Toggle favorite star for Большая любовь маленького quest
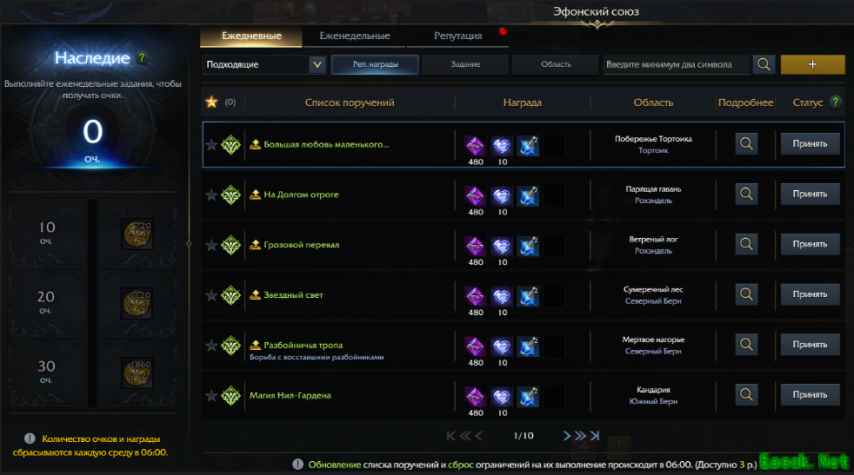 tap(211, 144)
